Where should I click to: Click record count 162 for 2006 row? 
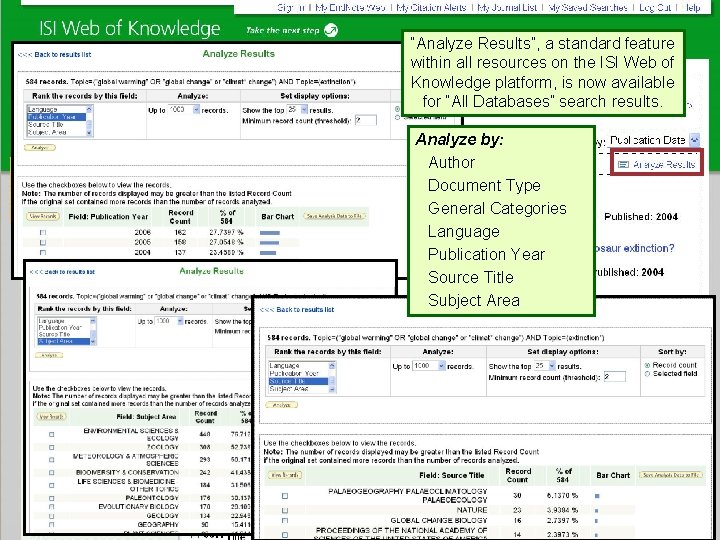tap(180, 233)
